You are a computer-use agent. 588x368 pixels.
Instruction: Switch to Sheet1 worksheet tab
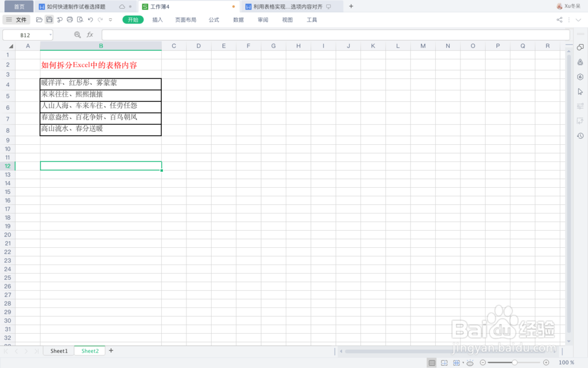[59, 351]
